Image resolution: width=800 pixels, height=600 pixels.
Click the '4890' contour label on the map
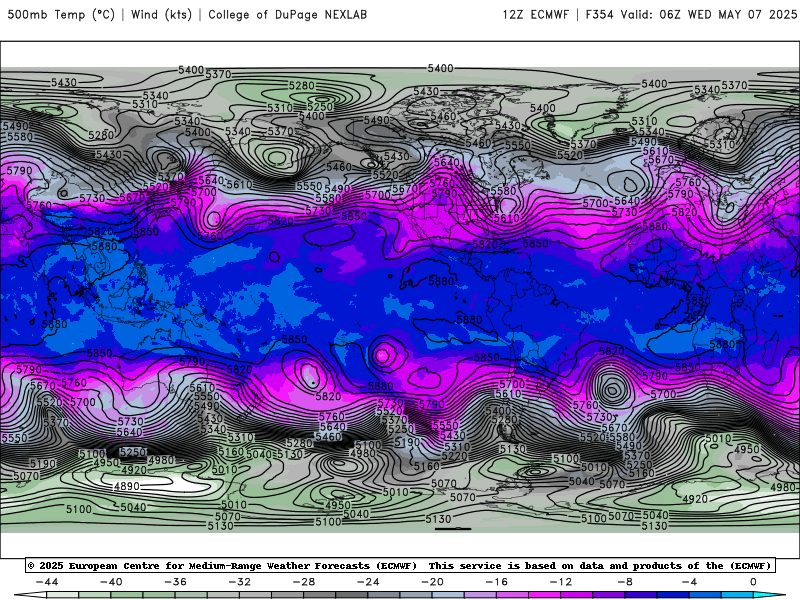(127, 486)
